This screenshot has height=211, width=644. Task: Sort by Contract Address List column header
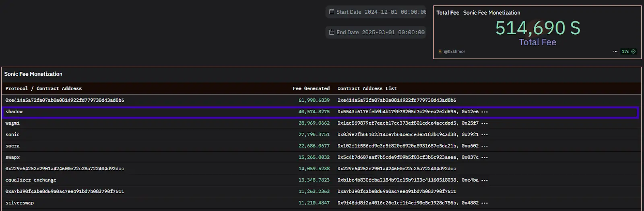pyautogui.click(x=367, y=88)
